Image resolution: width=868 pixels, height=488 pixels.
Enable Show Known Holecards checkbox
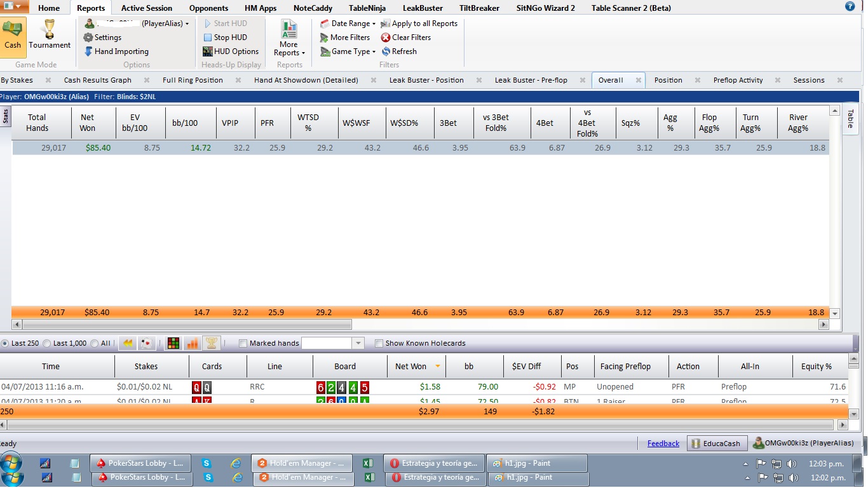click(379, 343)
